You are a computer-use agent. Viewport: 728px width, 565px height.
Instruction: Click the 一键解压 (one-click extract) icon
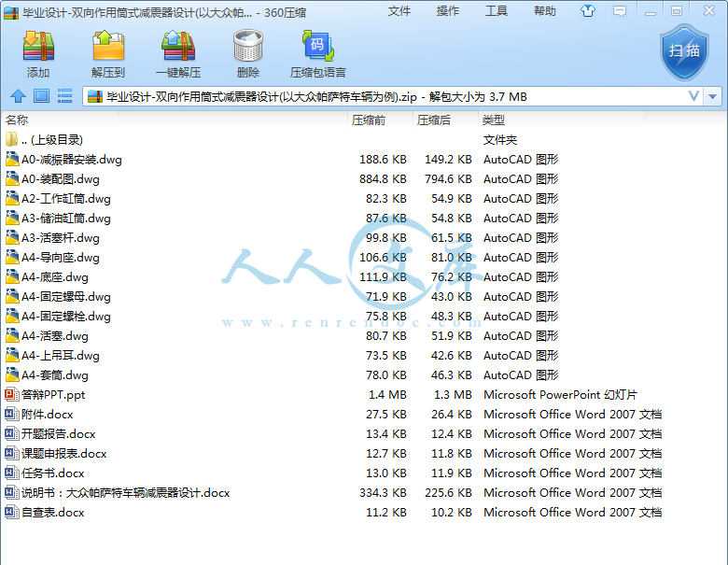click(178, 47)
